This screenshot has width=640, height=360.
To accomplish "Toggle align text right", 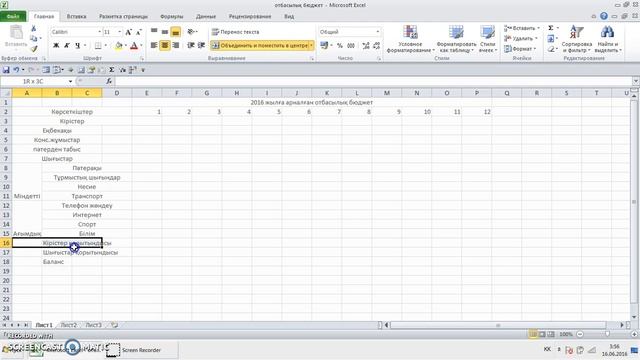I will click(176, 45).
